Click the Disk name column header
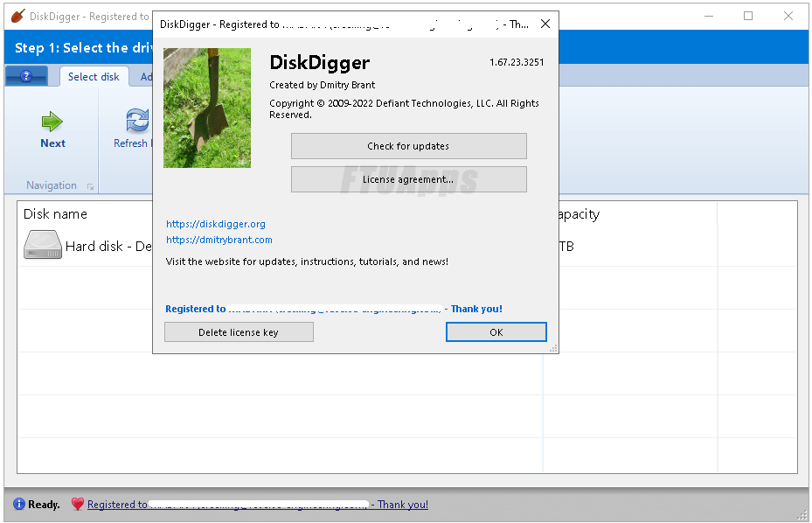Viewport: 812px width, 523px height. [x=55, y=214]
